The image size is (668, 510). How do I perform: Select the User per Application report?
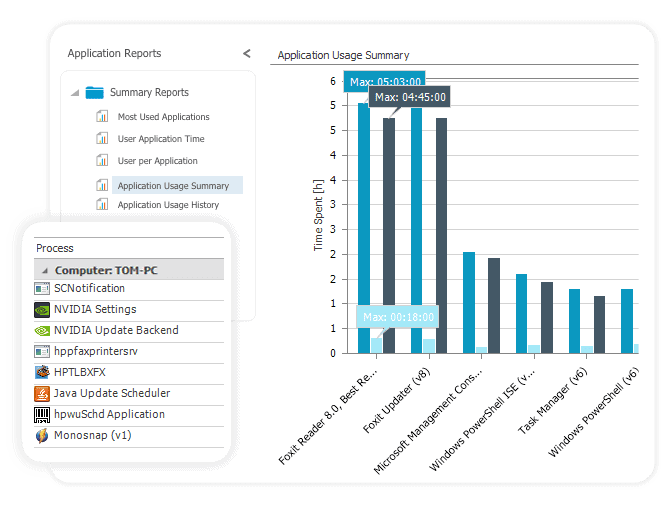pyautogui.click(x=157, y=161)
